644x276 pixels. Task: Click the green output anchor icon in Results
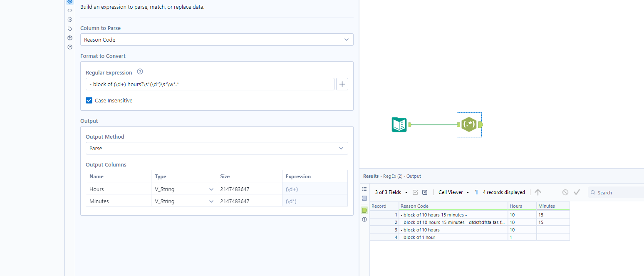pyautogui.click(x=364, y=210)
